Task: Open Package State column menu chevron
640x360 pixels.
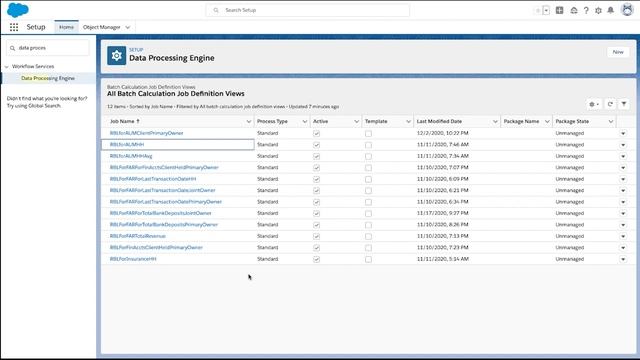Action: click(611, 122)
